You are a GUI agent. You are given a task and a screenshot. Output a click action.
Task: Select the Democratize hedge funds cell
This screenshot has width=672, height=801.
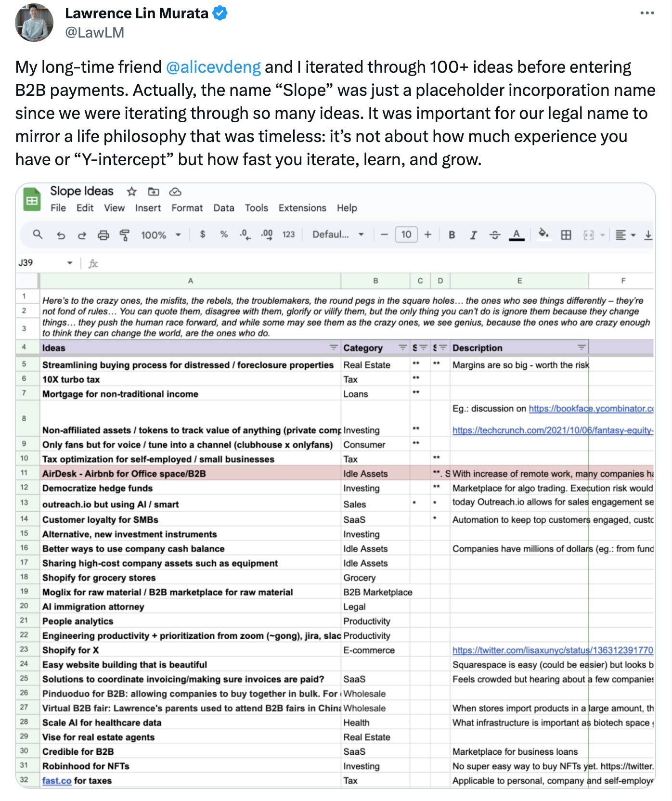coord(190,488)
